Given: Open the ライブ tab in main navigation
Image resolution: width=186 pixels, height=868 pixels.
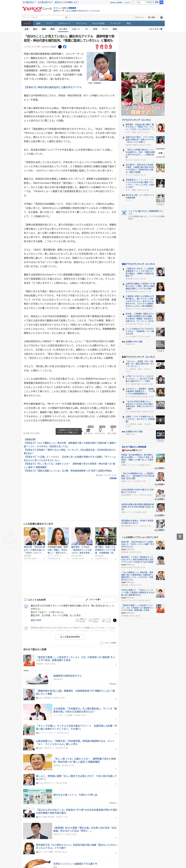Looking at the screenshot, I should [x=49, y=24].
